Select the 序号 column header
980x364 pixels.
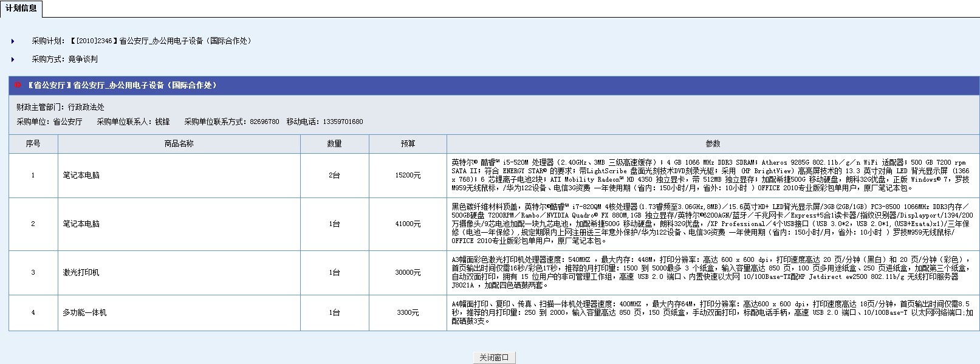click(x=33, y=144)
